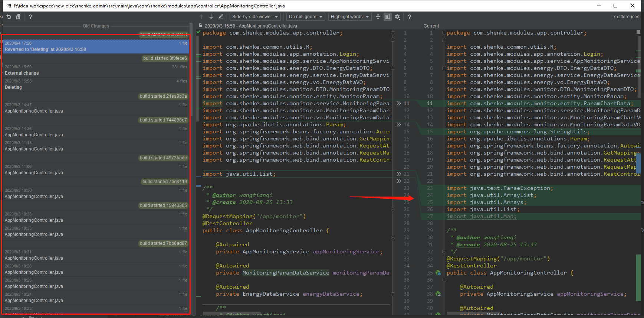Select revision from 2020/9/3 10:28

(x=96, y=269)
